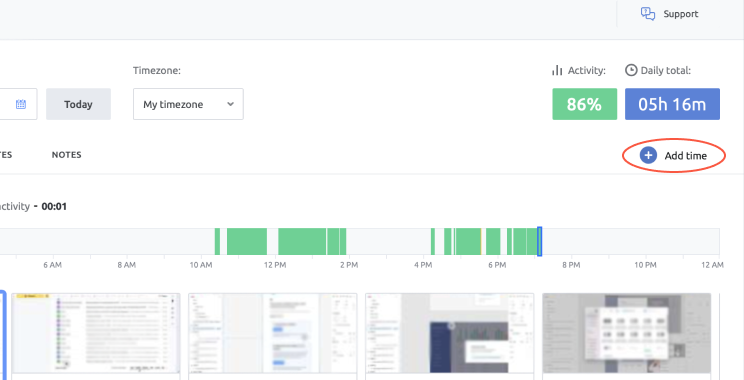
Task: Click the plus icon beside Add time
Action: [648, 155]
